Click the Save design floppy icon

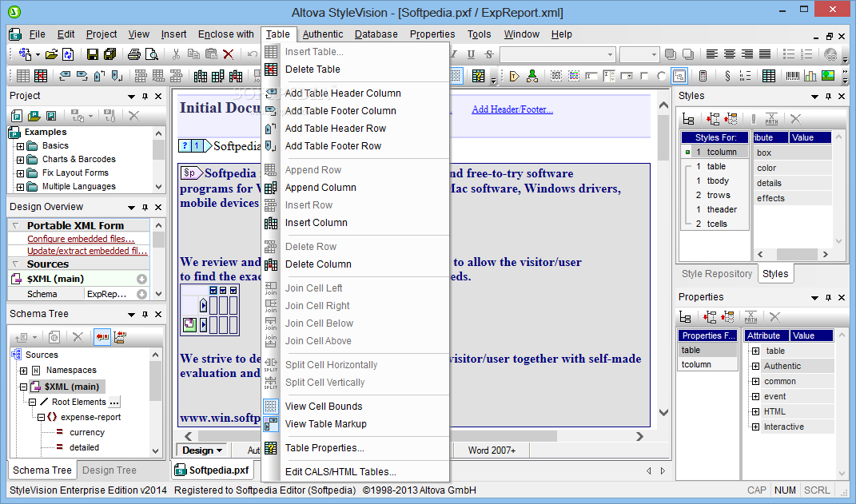click(x=92, y=54)
